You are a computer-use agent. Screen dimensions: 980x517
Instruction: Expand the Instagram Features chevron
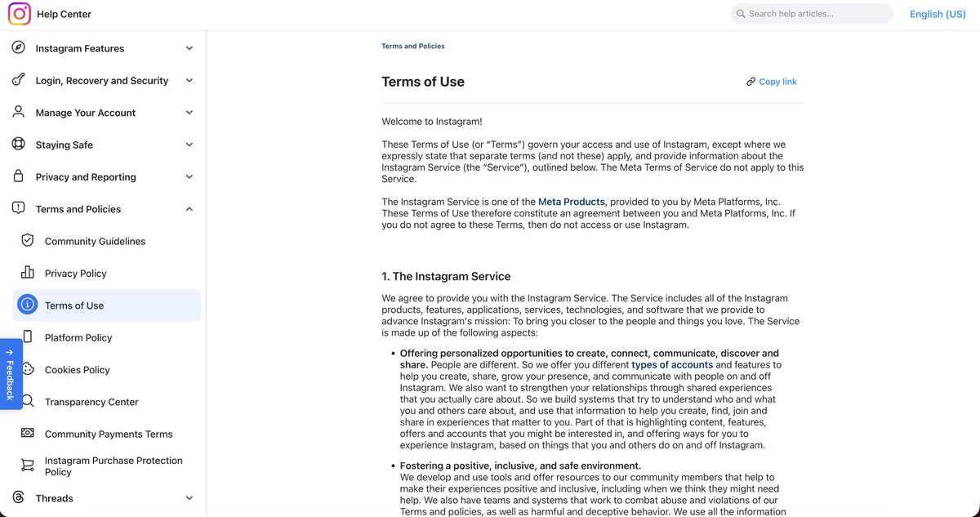pyautogui.click(x=189, y=48)
